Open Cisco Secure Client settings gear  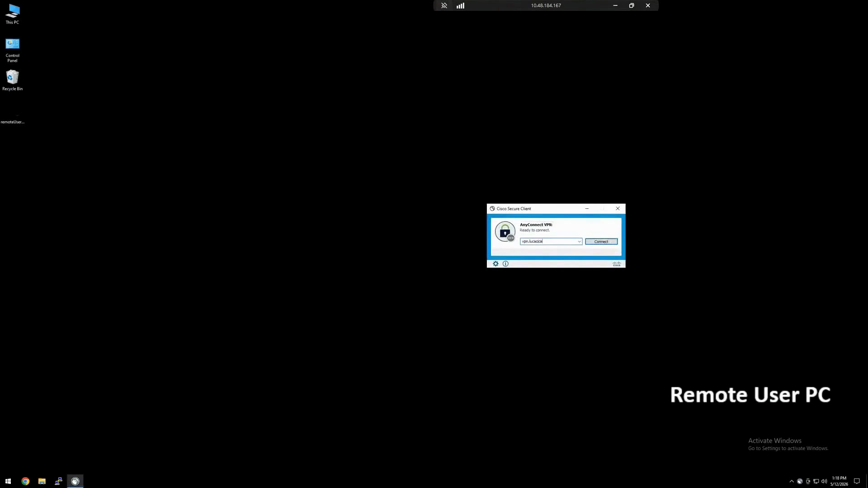495,263
